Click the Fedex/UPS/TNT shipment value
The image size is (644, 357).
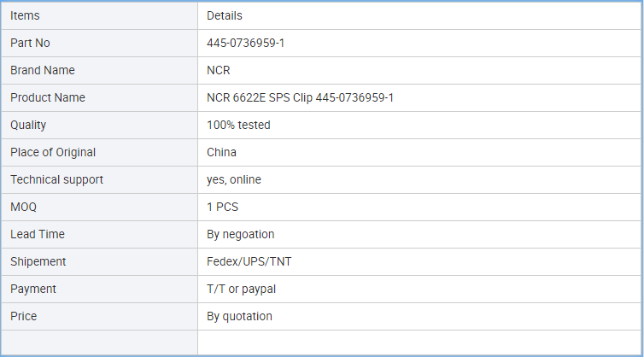click(249, 261)
